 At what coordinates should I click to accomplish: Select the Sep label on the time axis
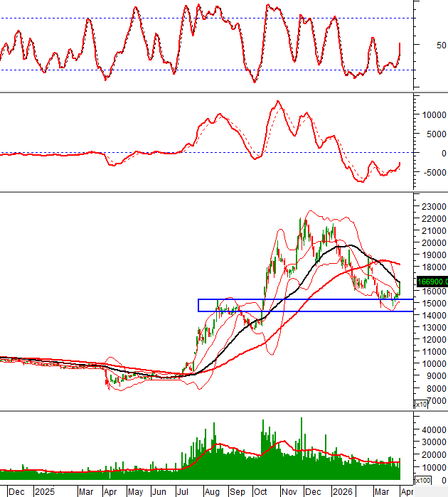pos(237,491)
